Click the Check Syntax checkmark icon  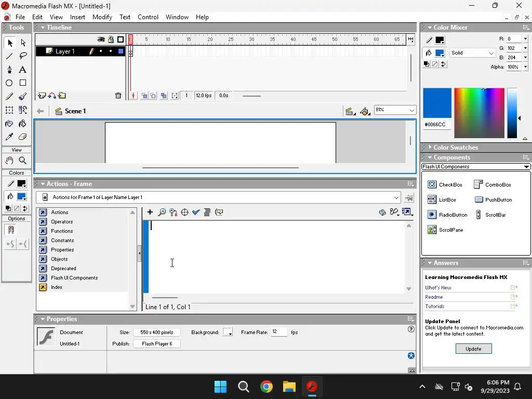click(196, 212)
